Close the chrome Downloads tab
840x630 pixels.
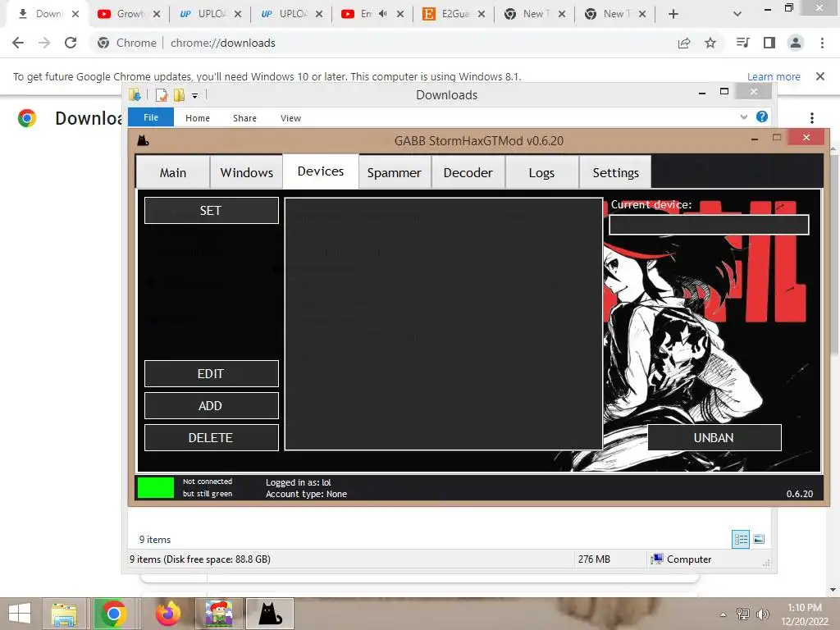click(x=75, y=14)
